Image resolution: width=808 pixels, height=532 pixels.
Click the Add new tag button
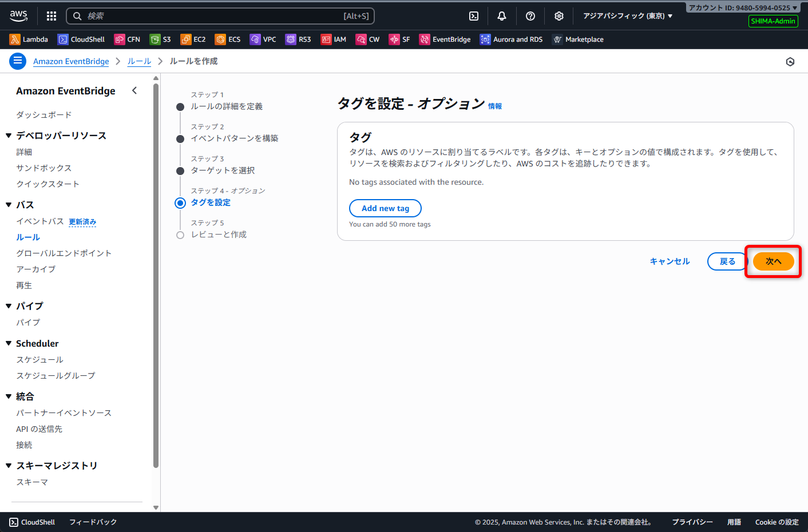tap(385, 208)
